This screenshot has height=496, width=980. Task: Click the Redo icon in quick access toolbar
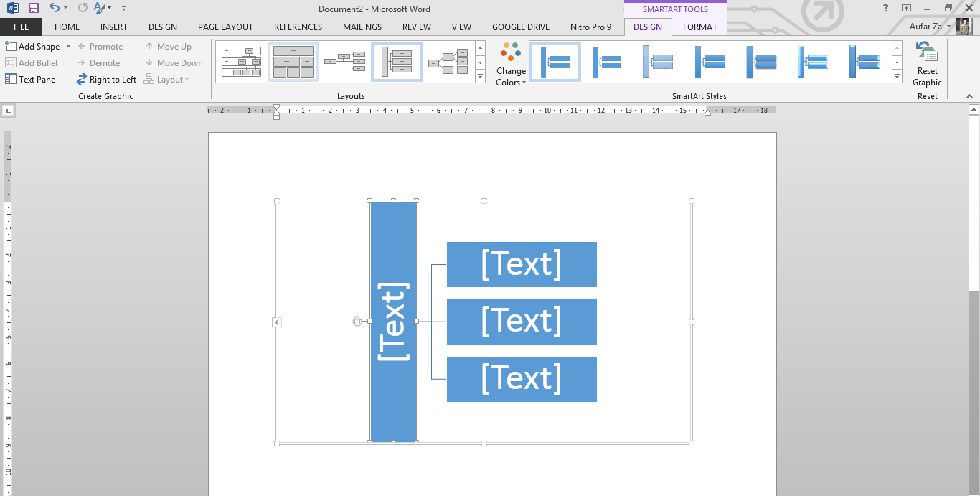tap(83, 8)
